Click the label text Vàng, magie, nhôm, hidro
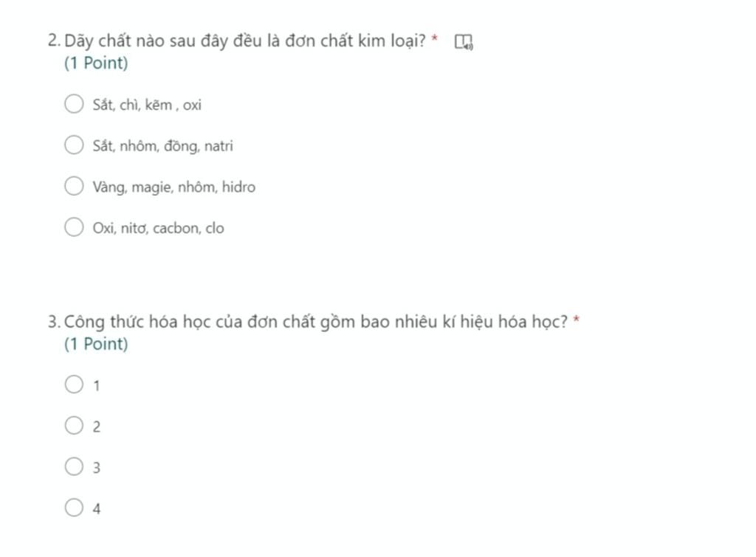The width and height of the screenshot is (756, 557). click(174, 187)
